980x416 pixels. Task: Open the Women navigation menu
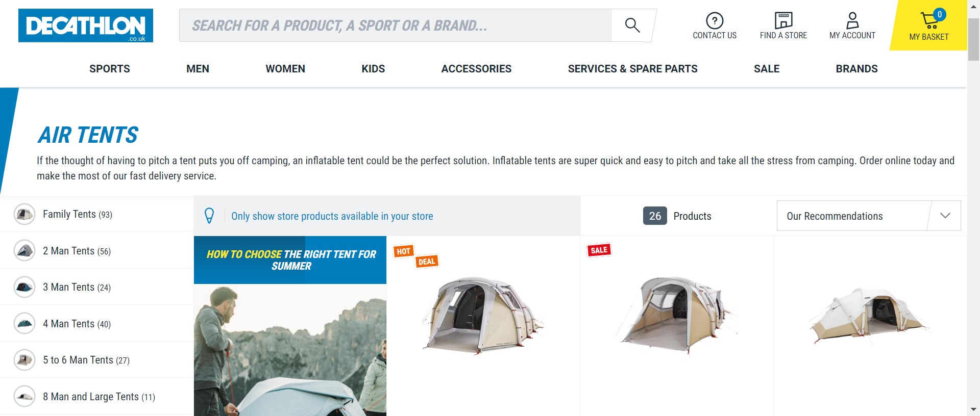[x=285, y=69]
